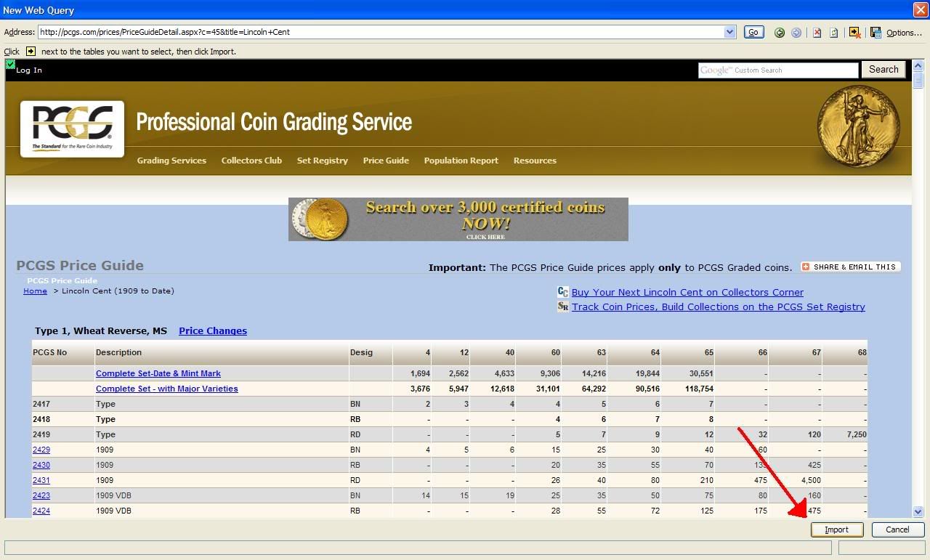
Task: Click the Search over 3,000 certified coins banner
Action: click(x=458, y=219)
